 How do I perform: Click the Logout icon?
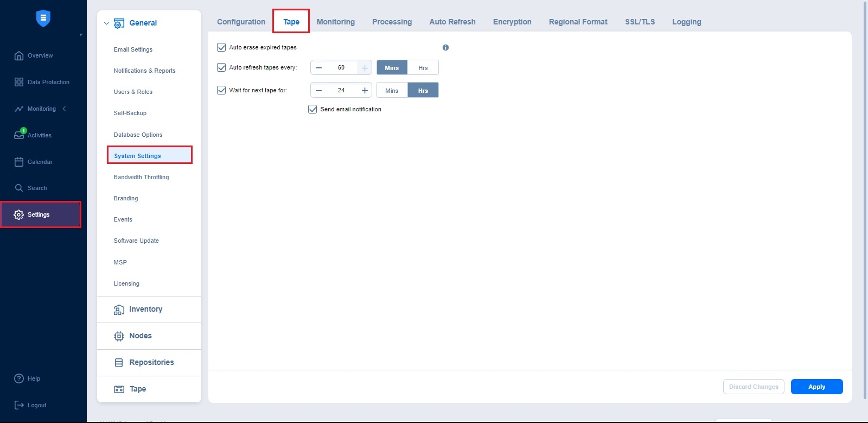click(19, 405)
